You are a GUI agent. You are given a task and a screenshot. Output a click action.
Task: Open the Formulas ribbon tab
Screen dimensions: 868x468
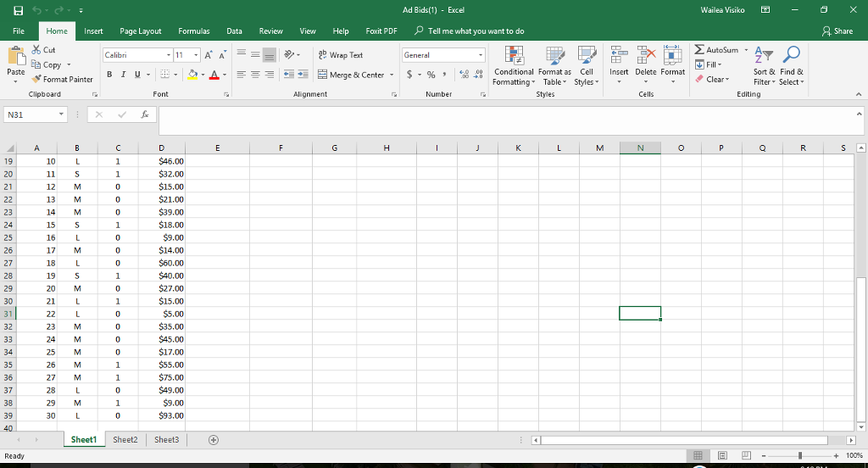click(x=194, y=31)
